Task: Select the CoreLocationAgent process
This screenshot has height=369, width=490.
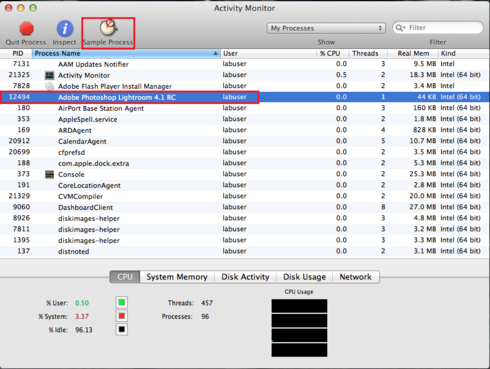Action: tap(245, 185)
